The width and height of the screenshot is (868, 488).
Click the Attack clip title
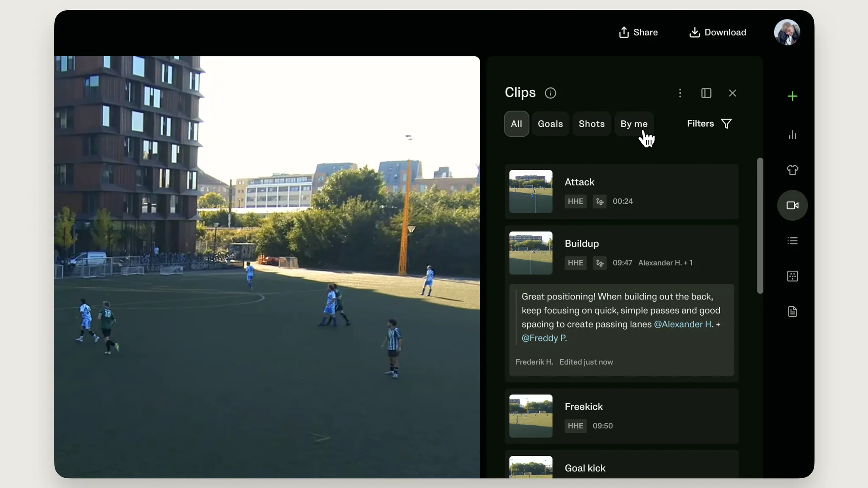[579, 182]
